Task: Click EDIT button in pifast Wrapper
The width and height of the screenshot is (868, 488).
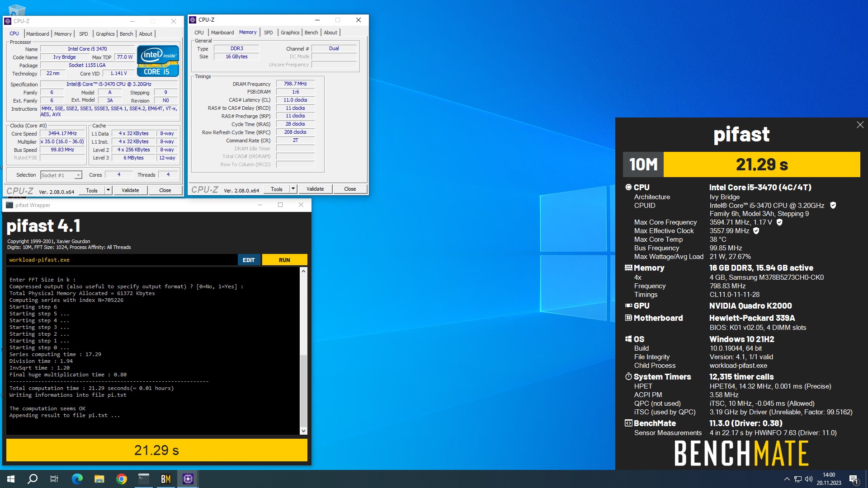Action: point(249,260)
